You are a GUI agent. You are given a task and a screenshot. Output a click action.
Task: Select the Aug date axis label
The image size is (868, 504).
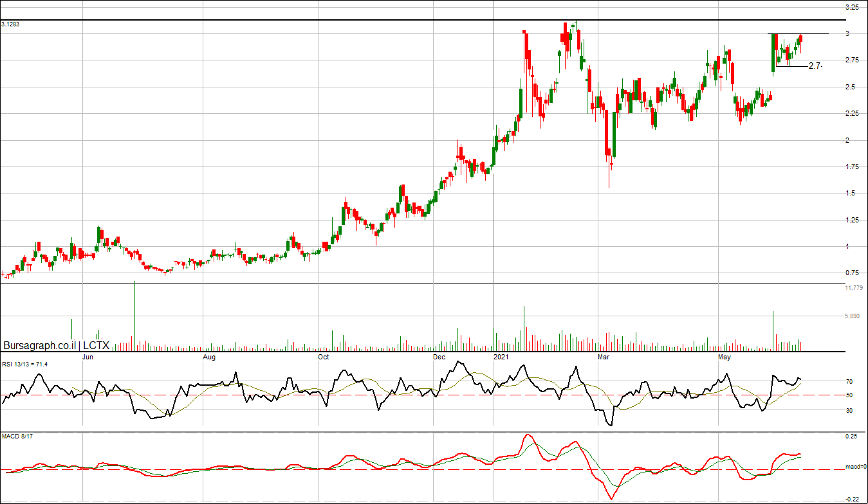click(209, 356)
